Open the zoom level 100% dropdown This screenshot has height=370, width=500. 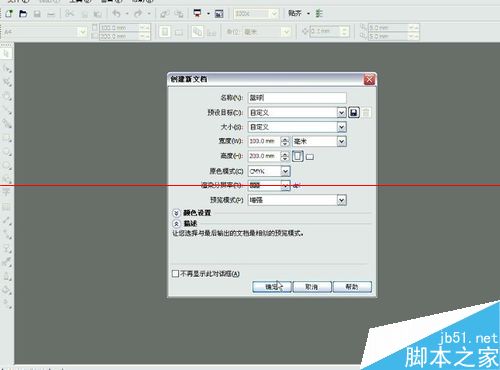pos(274,14)
